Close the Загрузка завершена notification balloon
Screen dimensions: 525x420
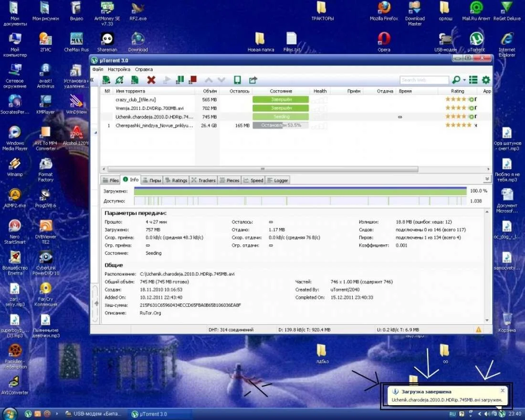[503, 390]
